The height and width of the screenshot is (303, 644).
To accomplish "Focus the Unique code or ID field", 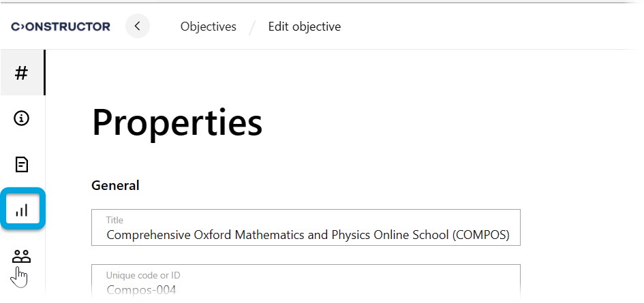I will pos(307,284).
